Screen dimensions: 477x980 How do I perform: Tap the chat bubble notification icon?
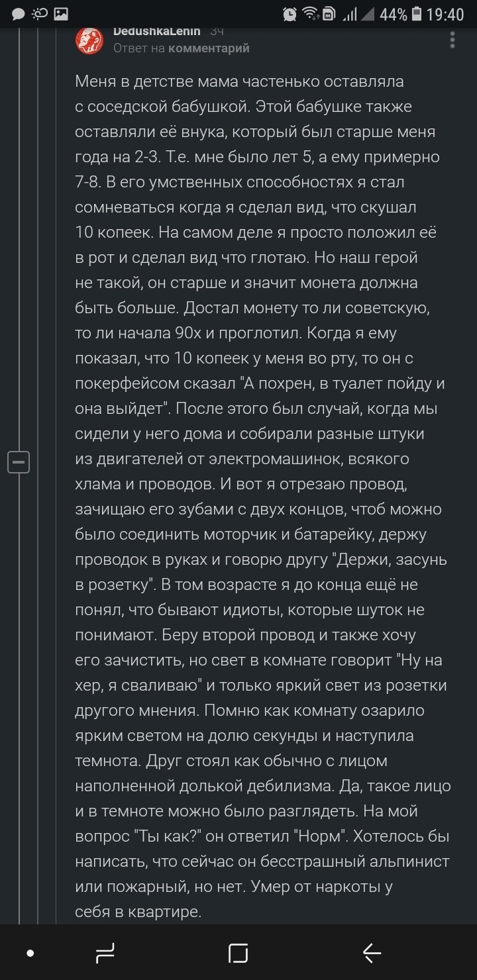click(x=19, y=14)
